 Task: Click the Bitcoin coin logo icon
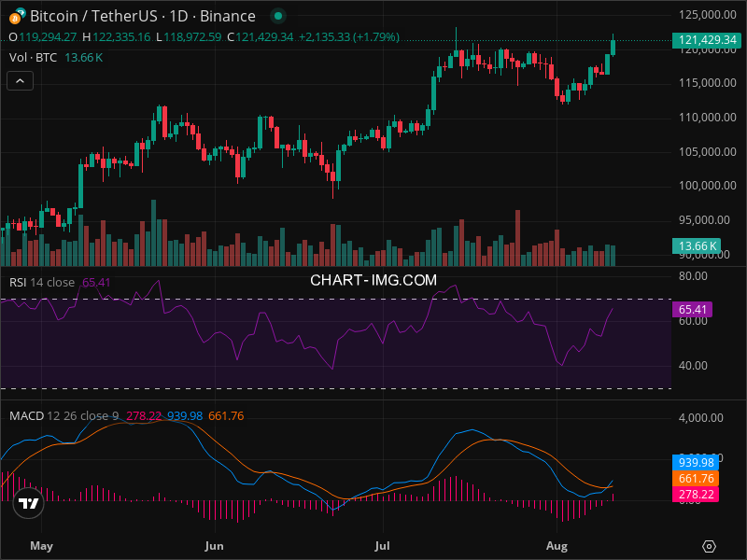[x=17, y=16]
